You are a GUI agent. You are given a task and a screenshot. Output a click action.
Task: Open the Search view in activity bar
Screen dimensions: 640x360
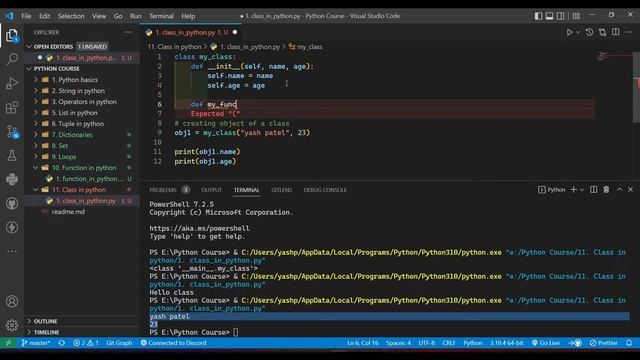[12, 59]
